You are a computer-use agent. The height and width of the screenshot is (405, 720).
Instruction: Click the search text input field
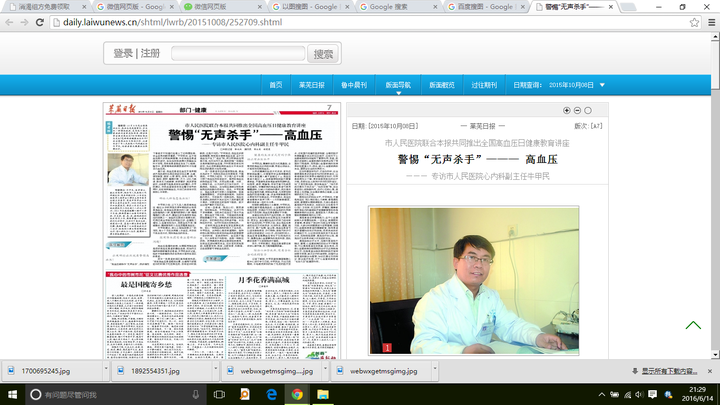coord(238,54)
